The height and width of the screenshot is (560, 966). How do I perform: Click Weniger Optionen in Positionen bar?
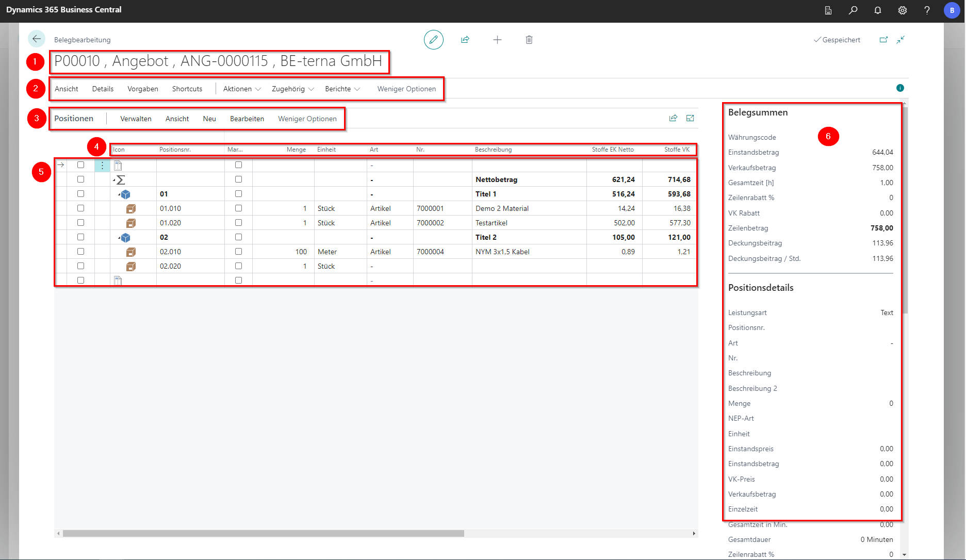click(307, 119)
